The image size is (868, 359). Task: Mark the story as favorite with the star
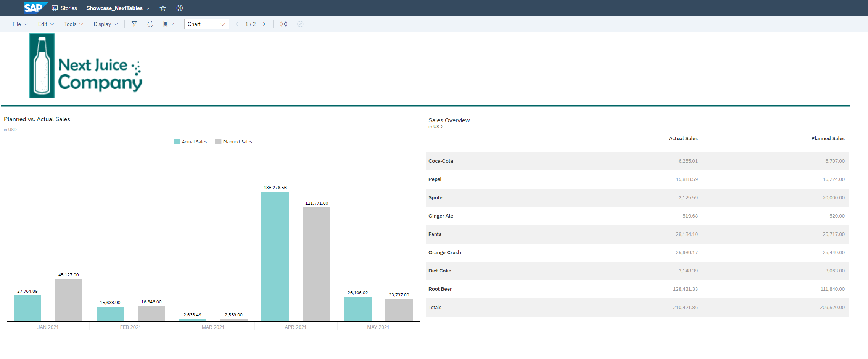(163, 8)
